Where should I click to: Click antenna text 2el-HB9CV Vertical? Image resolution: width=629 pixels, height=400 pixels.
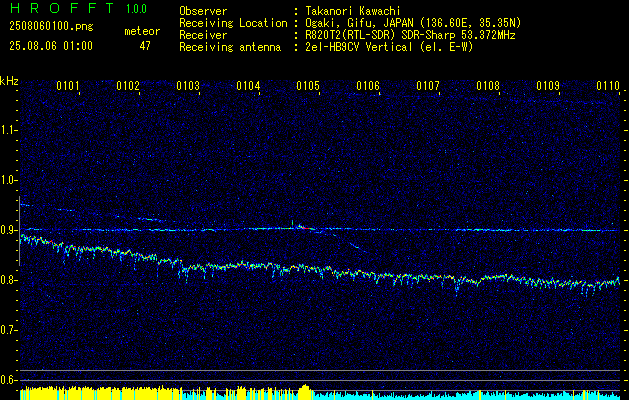359,47
